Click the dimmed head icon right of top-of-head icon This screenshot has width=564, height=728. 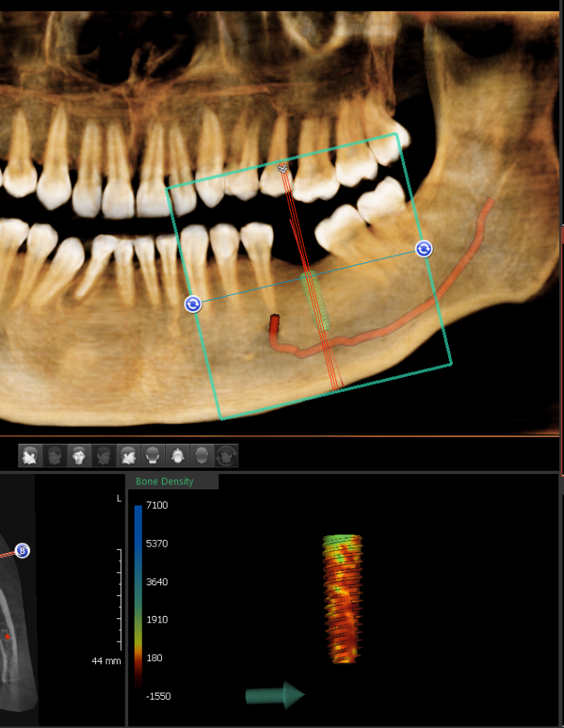(x=201, y=456)
